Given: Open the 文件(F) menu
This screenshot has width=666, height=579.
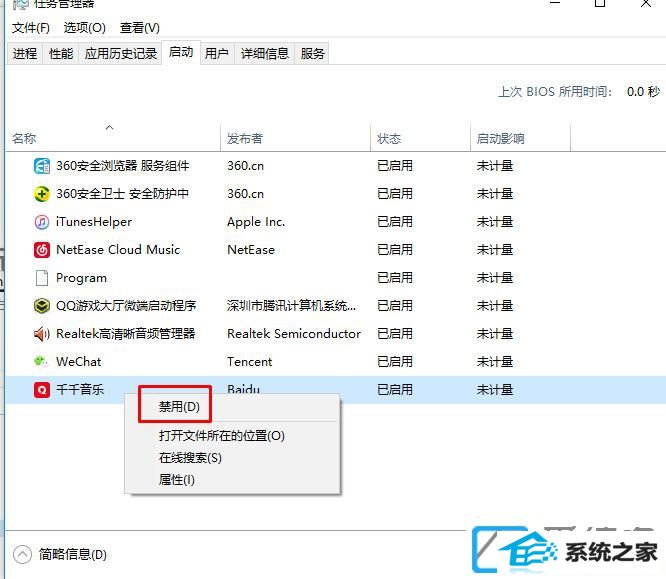Looking at the screenshot, I should 31,28.
